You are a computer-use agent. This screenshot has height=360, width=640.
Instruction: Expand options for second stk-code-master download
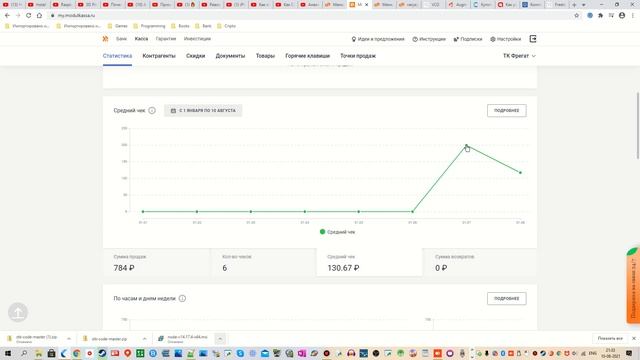[144, 339]
